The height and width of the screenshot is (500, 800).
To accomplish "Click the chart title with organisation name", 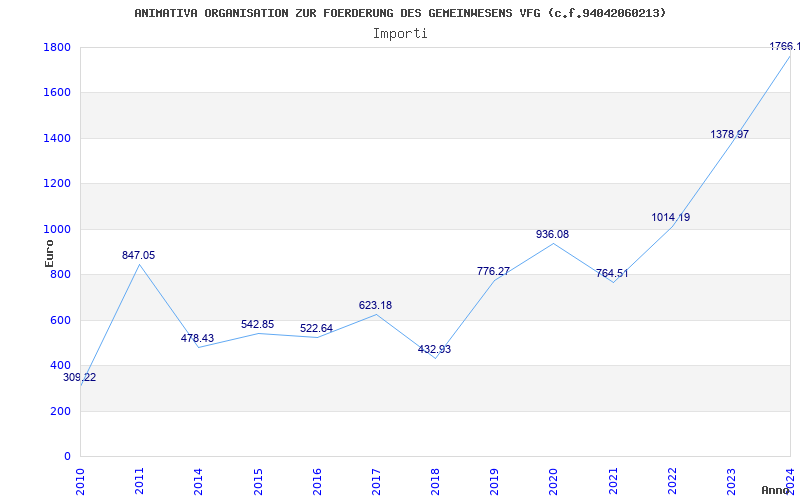I will pyautogui.click(x=400, y=13).
